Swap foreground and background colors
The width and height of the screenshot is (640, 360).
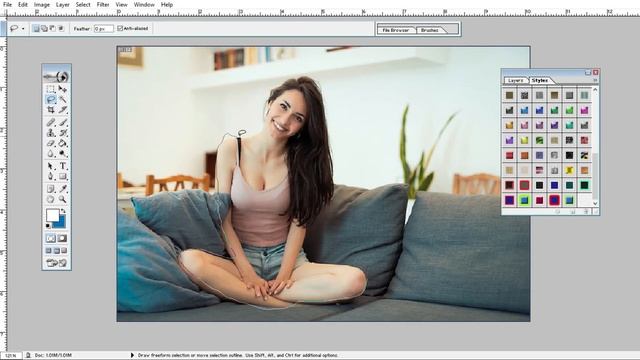[x=63, y=211]
